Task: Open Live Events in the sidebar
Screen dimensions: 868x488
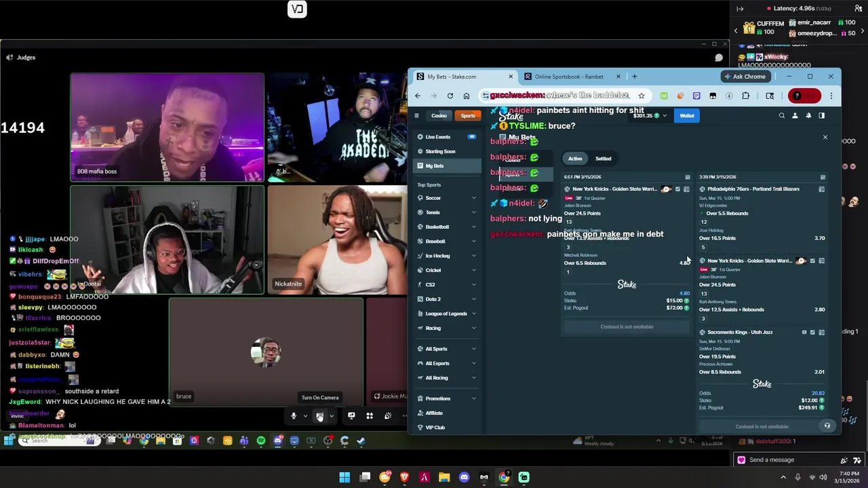Action: (x=446, y=137)
